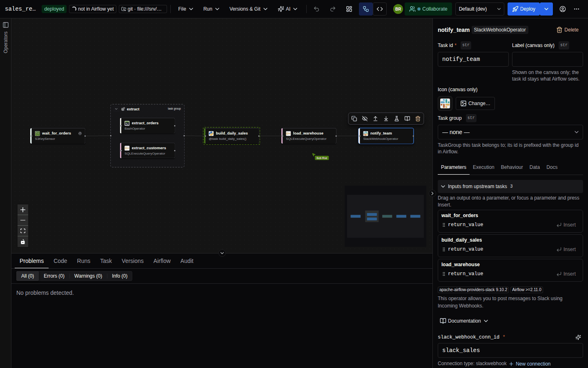This screenshot has height=368, width=588.
Task: Switch to the Execution tab
Action: [x=483, y=167]
